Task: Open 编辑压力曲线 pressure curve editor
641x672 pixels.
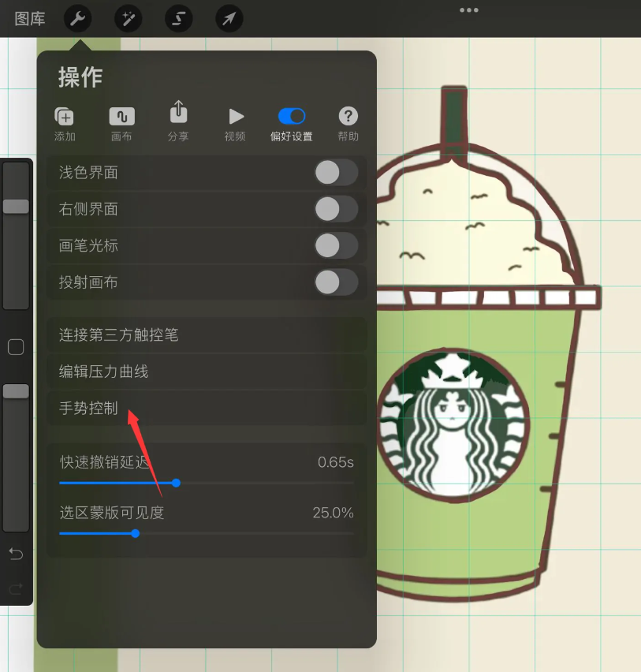Action: tap(102, 371)
